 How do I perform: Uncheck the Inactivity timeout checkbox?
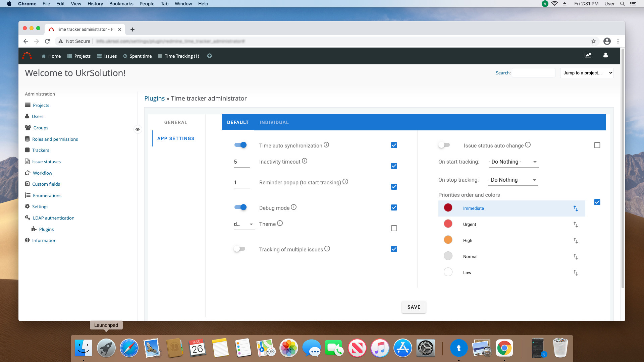click(x=394, y=166)
